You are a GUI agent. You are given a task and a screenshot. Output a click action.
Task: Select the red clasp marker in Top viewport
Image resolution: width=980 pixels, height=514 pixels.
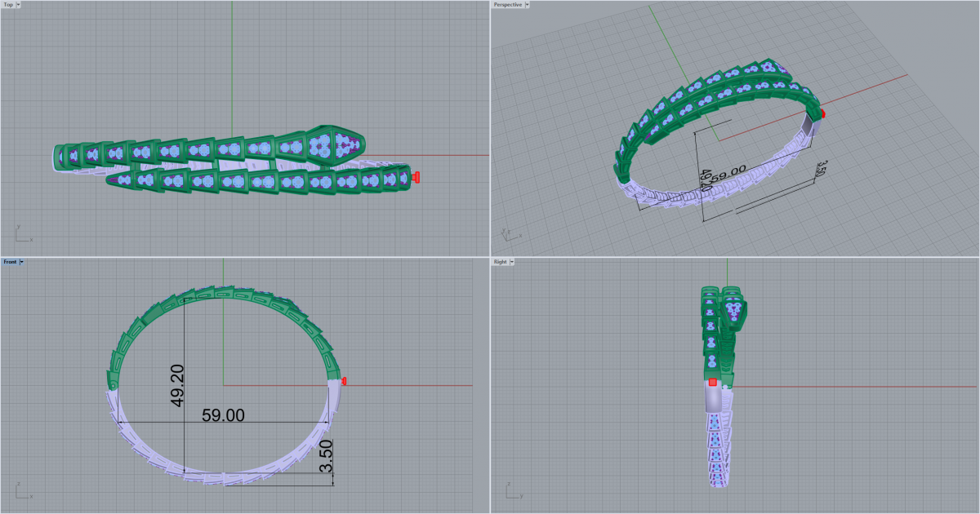(416, 177)
